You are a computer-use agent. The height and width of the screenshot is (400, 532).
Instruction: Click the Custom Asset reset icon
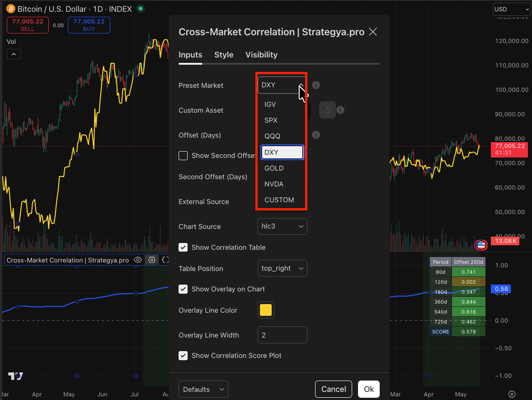coord(327,110)
